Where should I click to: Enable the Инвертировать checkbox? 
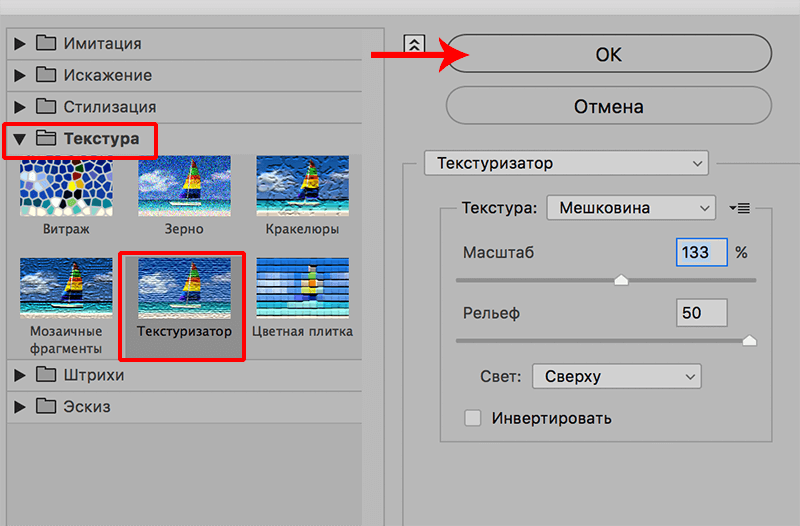tap(472, 418)
